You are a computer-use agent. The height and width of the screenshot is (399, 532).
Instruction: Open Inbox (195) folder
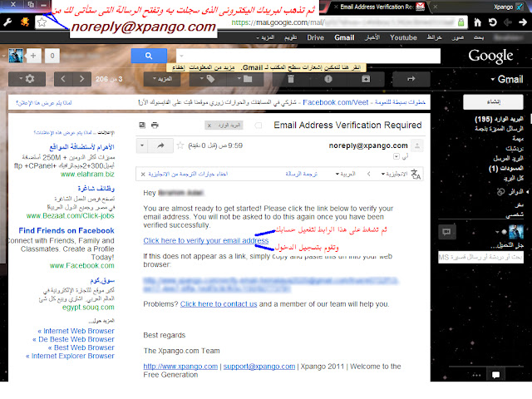(x=499, y=119)
